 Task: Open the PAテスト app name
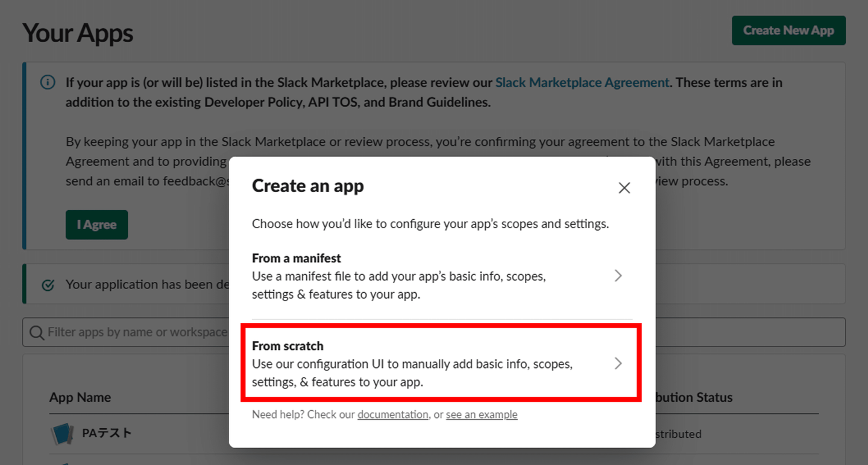pyautogui.click(x=107, y=433)
